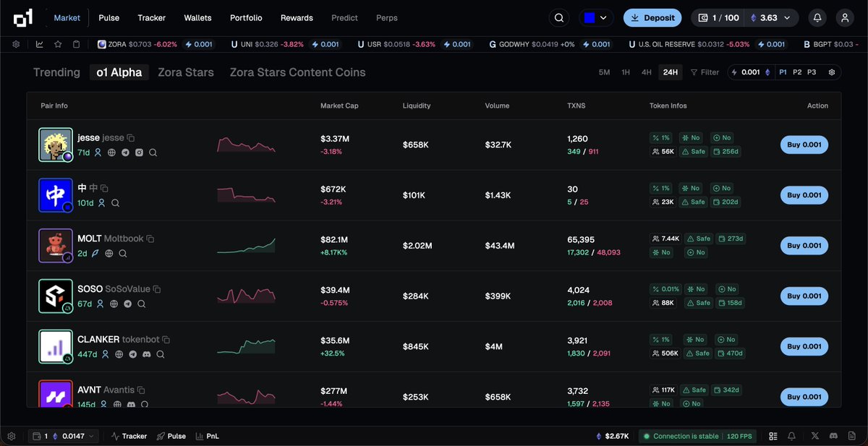The width and height of the screenshot is (868, 446).
Task: Open the website globe icon for SOSO
Action: (114, 304)
